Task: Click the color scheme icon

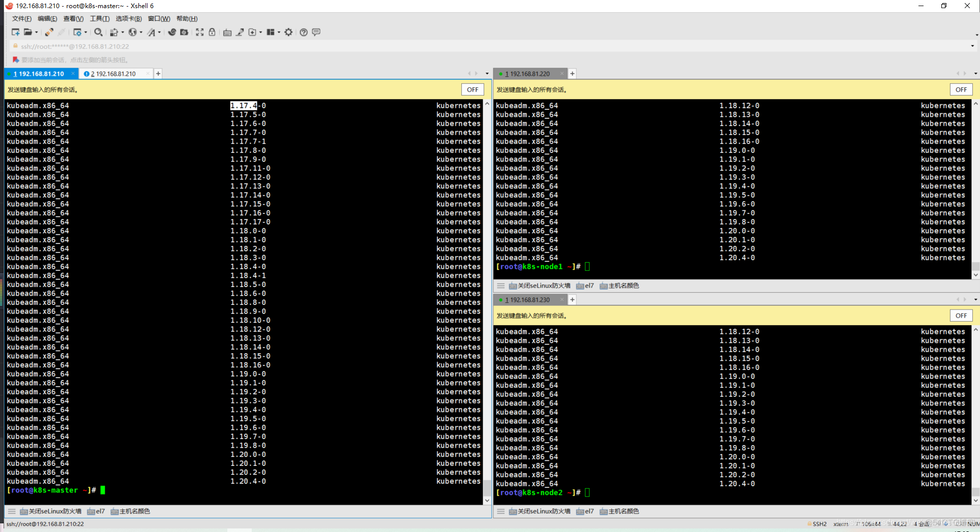Action: point(114,32)
